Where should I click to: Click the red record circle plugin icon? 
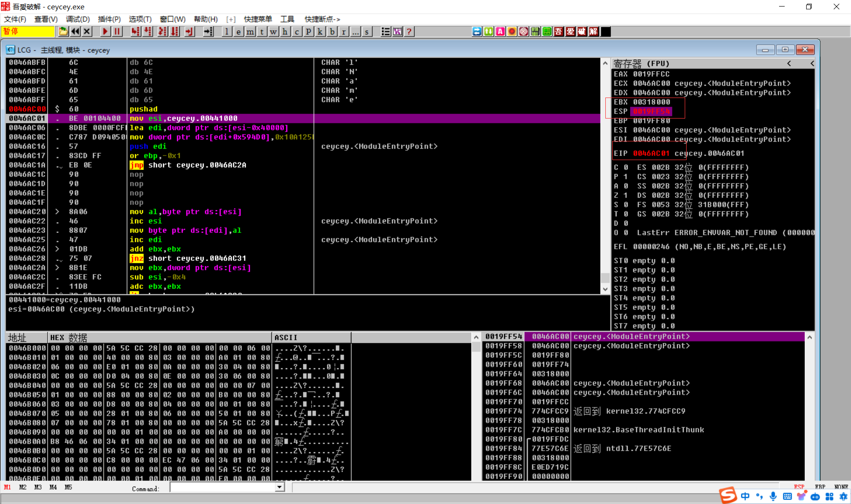point(512,32)
